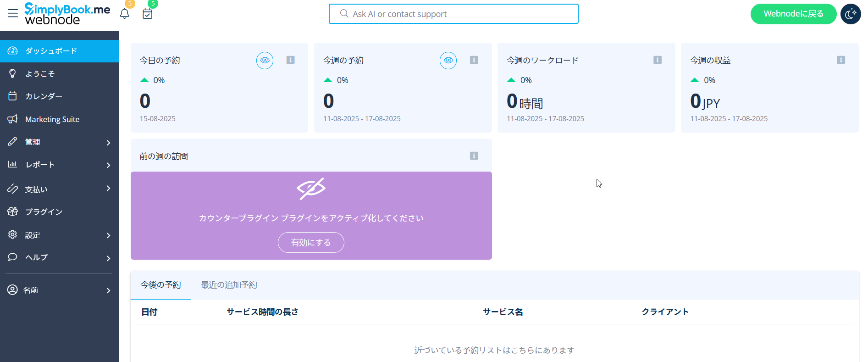868x362 pixels.
Task: Expand the 管理 submenu chevron
Action: (108, 143)
